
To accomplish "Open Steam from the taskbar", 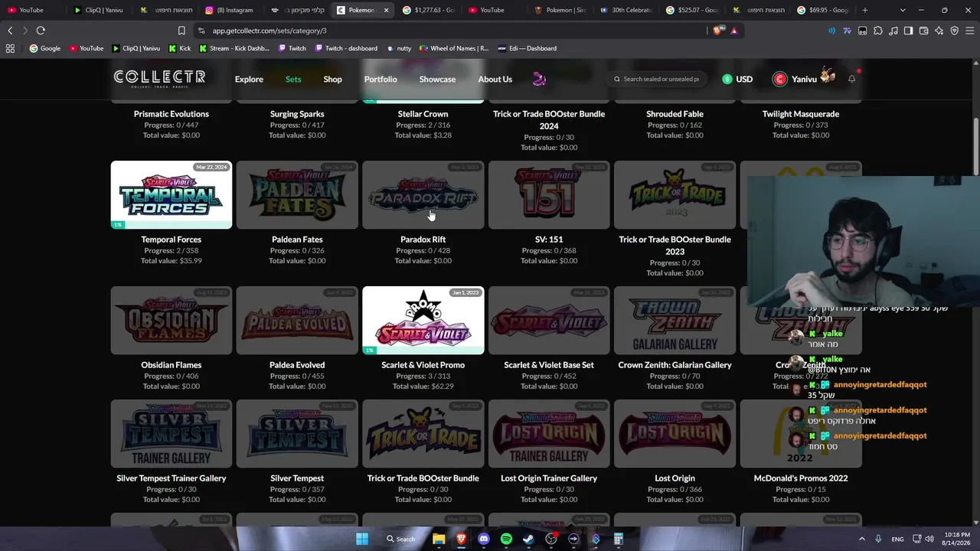I will pos(528,539).
